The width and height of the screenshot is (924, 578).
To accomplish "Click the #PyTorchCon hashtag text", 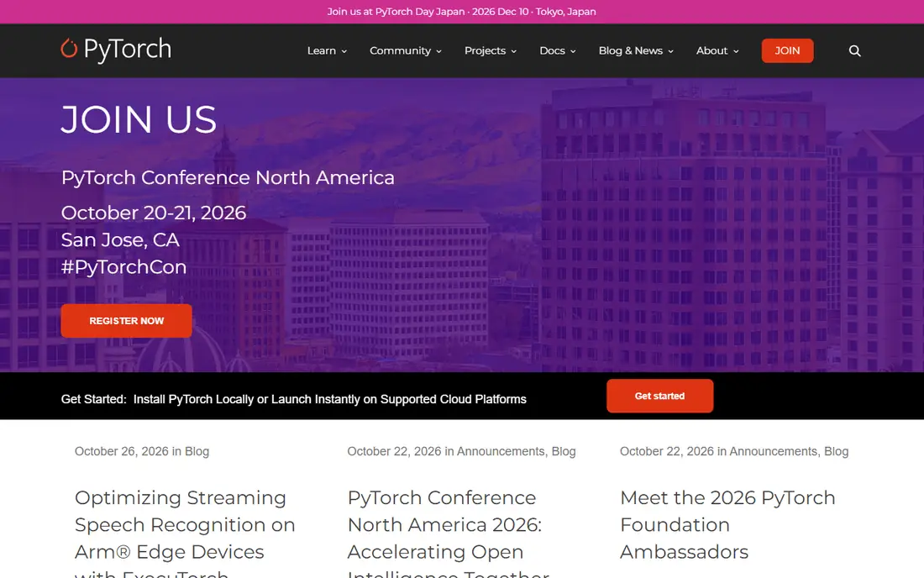I will tap(123, 267).
